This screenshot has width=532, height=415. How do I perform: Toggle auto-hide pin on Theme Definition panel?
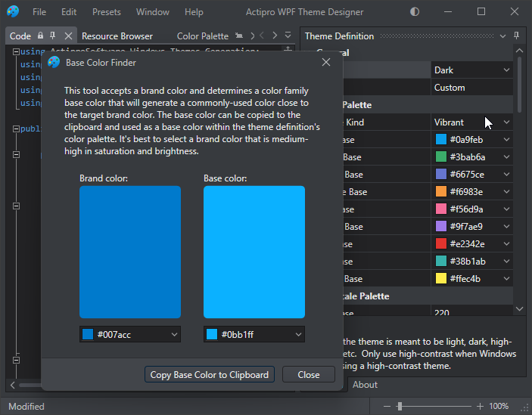coord(516,36)
